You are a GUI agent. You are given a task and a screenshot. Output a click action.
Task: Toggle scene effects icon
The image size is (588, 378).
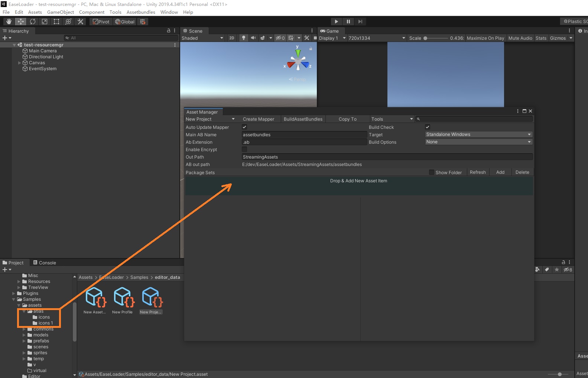(x=263, y=38)
